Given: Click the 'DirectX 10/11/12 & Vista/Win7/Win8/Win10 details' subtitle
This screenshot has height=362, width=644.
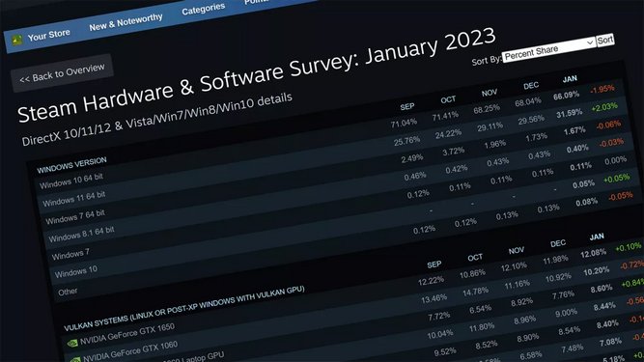Looking at the screenshot, I should (x=156, y=119).
